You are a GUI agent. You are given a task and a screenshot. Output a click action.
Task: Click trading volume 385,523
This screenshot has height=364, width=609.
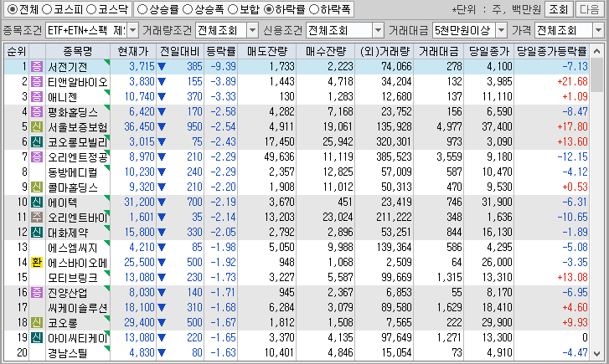(394, 156)
